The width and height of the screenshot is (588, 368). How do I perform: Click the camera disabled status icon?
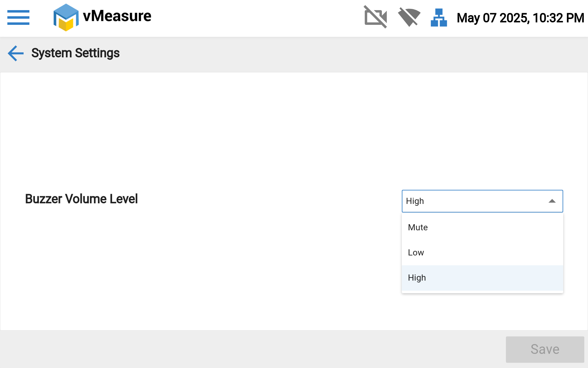pos(375,17)
